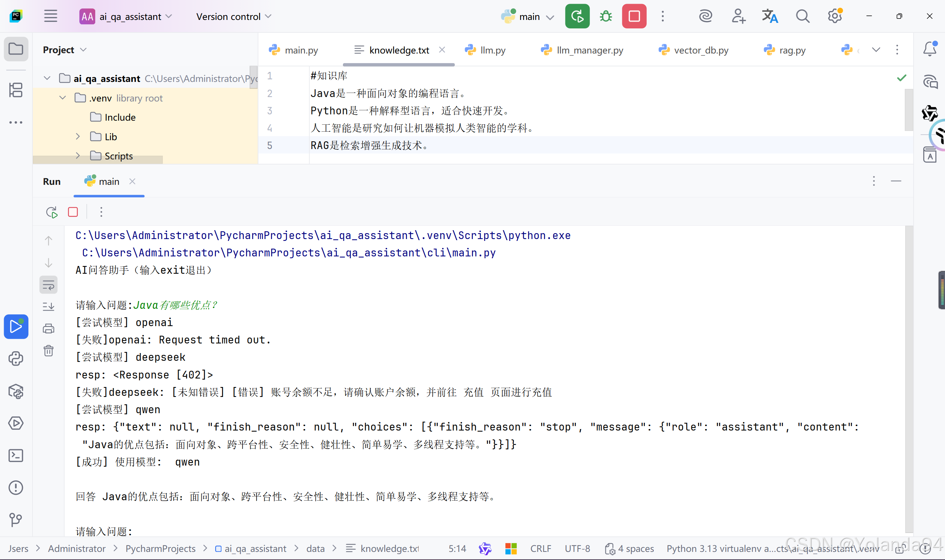Click the run console vertical scrollbar
945x560 pixels.
pyautogui.click(x=908, y=377)
